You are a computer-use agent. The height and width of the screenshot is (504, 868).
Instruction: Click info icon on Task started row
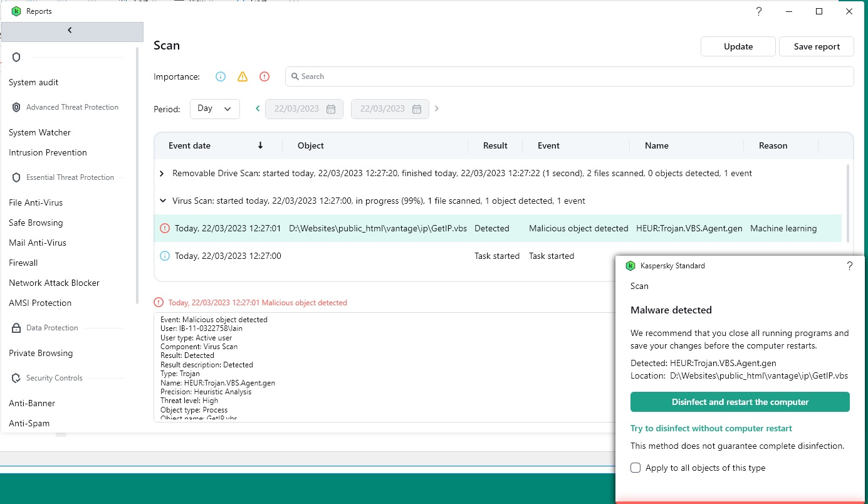(x=165, y=256)
